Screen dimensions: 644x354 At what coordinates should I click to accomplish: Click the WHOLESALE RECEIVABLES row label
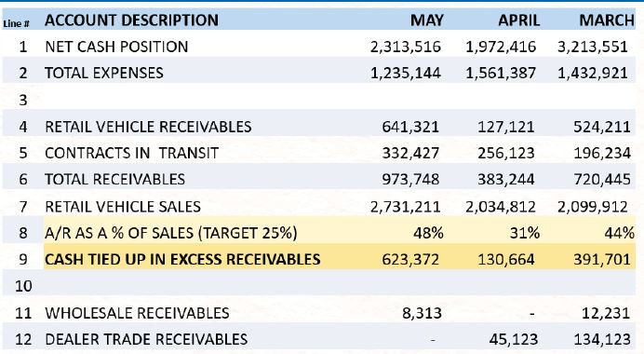(x=137, y=313)
